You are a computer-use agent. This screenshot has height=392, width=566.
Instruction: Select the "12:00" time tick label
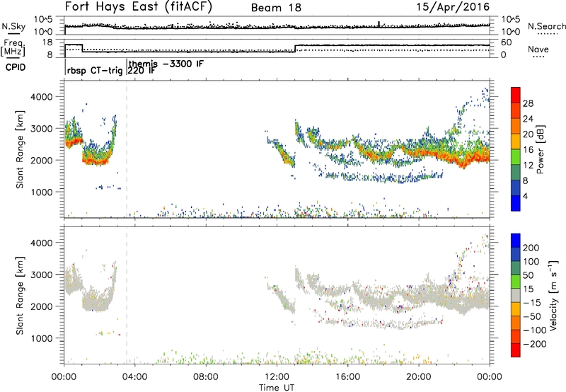[x=277, y=377]
